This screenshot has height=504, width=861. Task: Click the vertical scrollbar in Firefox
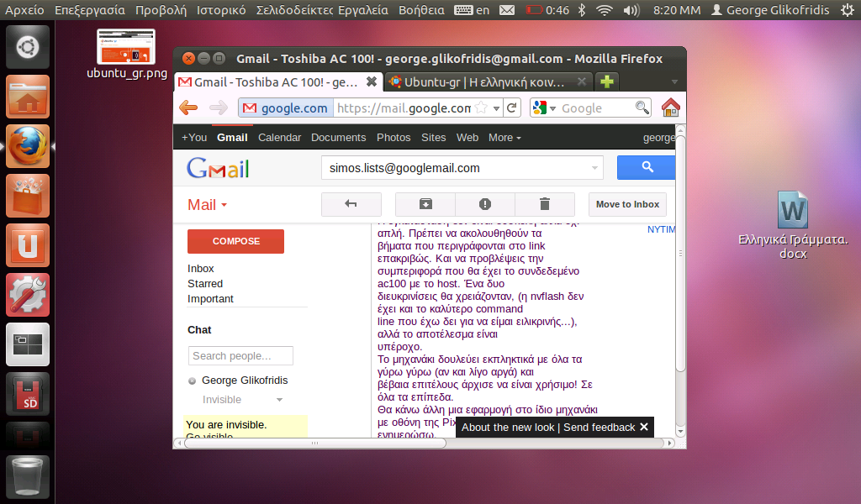tap(680, 253)
